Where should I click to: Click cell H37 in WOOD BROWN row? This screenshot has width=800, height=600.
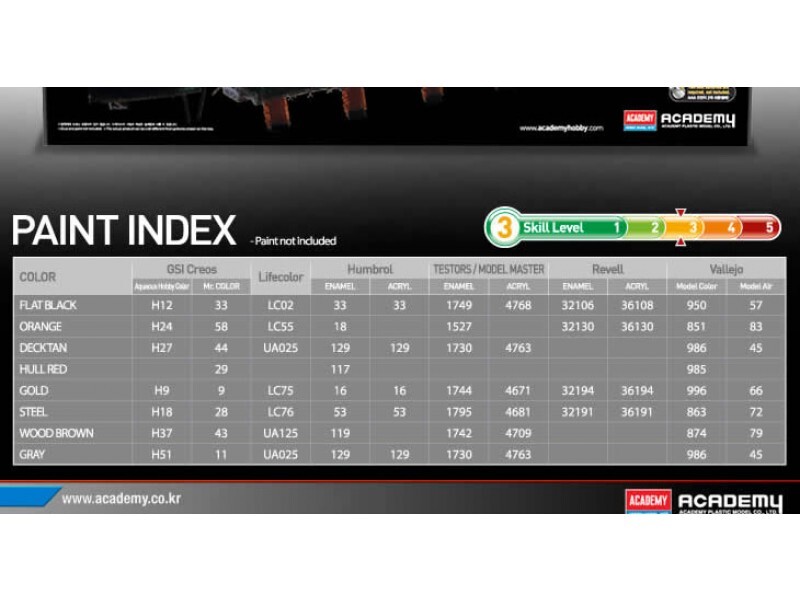tap(162, 433)
